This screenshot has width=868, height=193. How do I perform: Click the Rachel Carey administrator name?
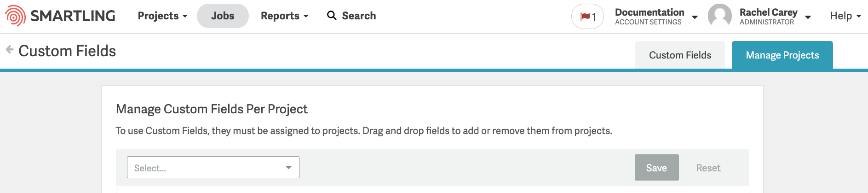768,12
